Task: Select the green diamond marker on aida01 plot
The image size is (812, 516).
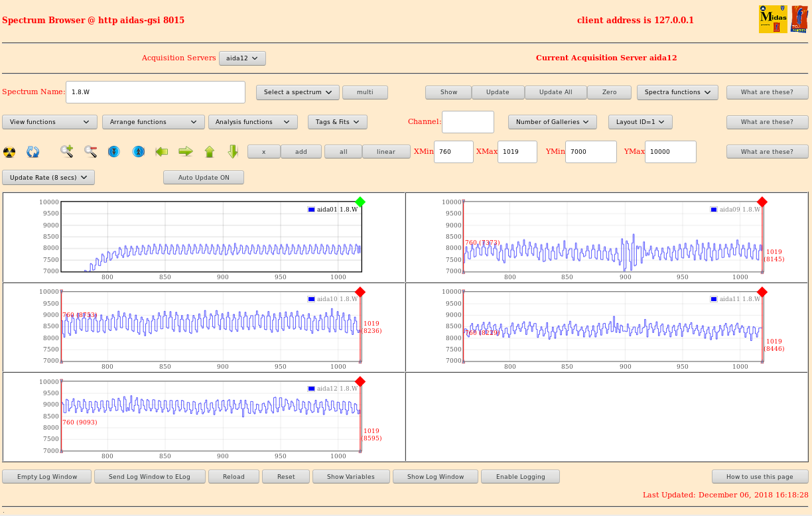Action: pyautogui.click(x=360, y=202)
